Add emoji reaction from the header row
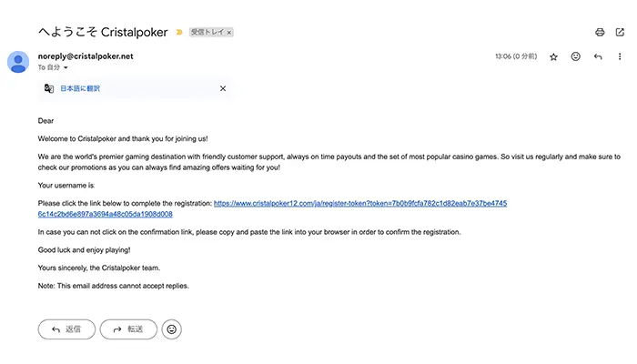This screenshot has width=637, height=364. (x=576, y=56)
